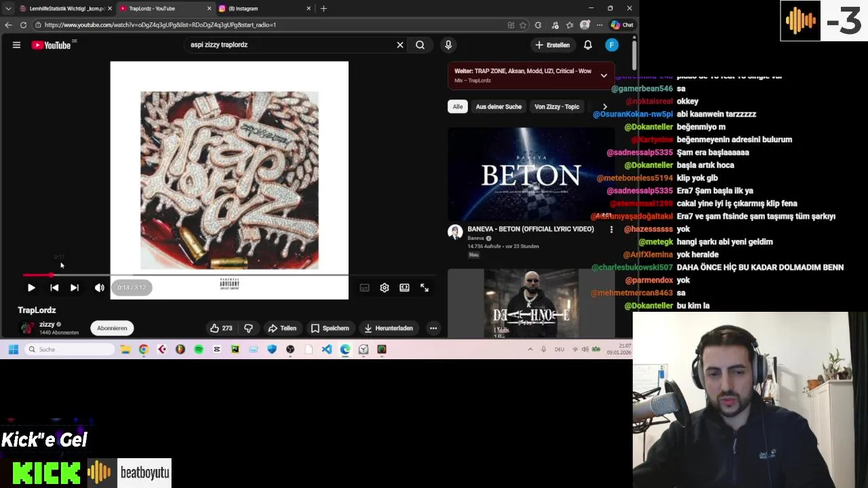The width and height of the screenshot is (868, 488).
Task: Show hidden system tray icons
Action: (x=530, y=349)
